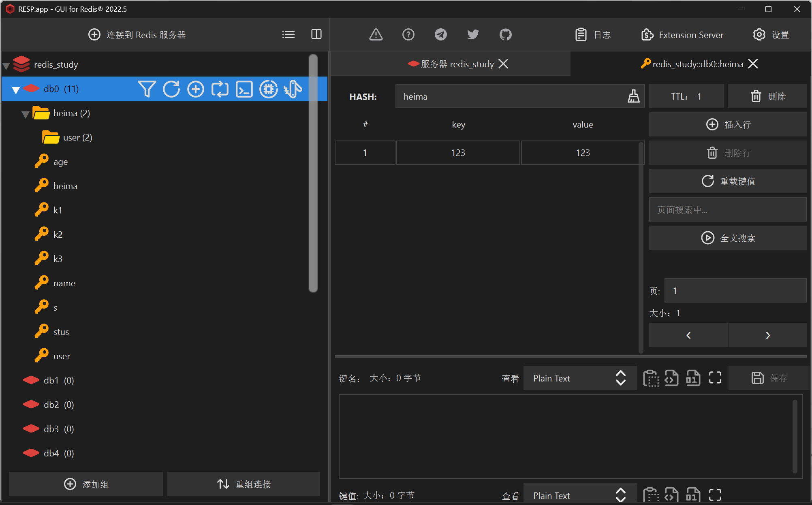Open bulk operations icon for db0
The image size is (812, 505).
pyautogui.click(x=293, y=89)
